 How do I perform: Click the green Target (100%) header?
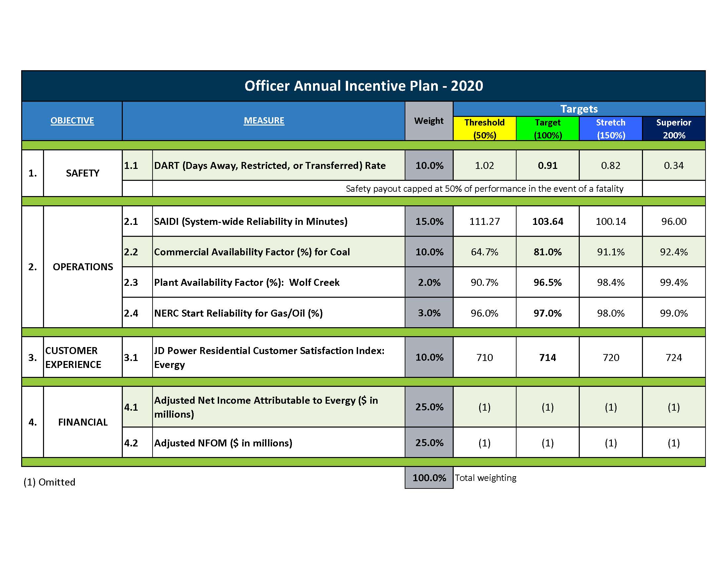pyautogui.click(x=547, y=128)
